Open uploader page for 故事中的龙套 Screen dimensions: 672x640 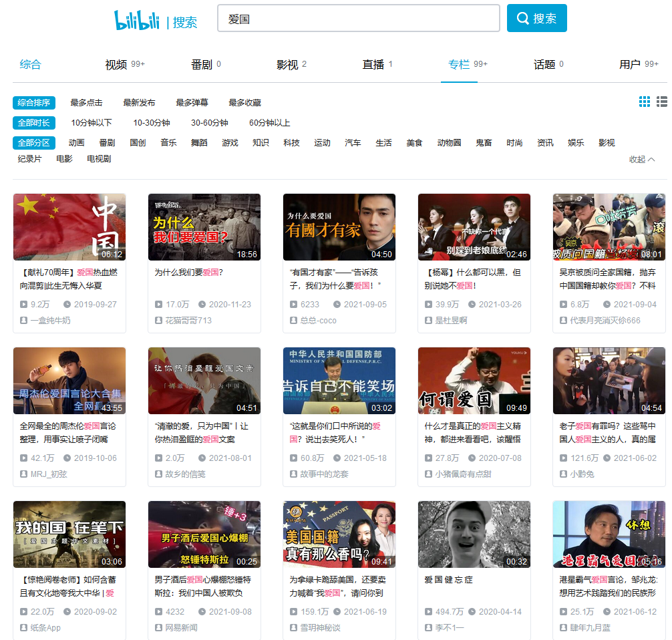click(x=324, y=474)
